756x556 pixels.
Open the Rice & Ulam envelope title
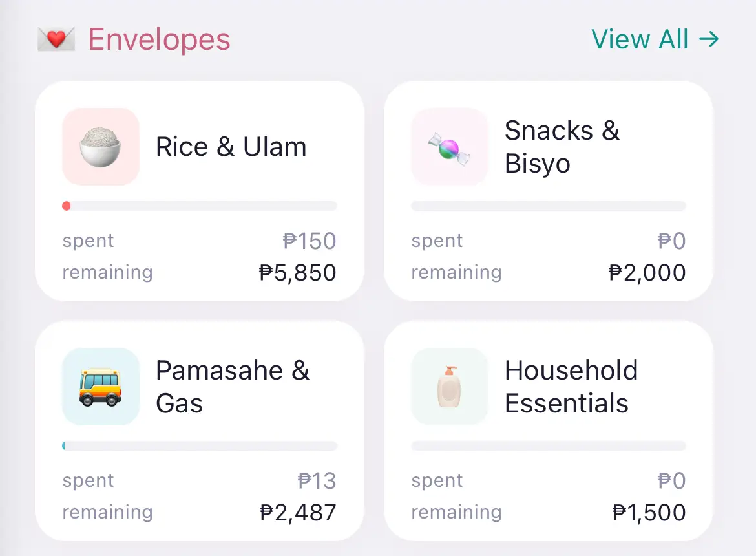click(x=231, y=147)
